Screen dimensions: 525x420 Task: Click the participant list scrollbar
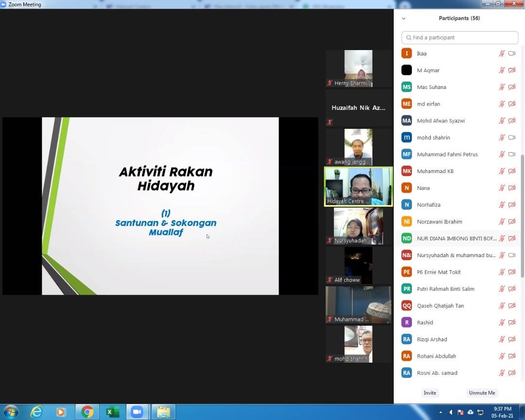pyautogui.click(x=522, y=214)
